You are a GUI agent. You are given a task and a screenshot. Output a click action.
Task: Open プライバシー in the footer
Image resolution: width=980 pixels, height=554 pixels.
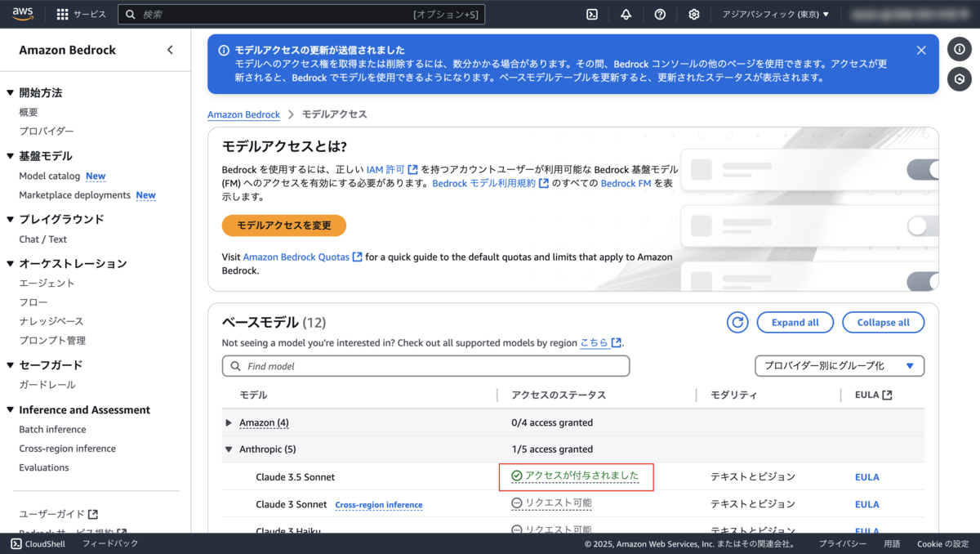(x=843, y=543)
